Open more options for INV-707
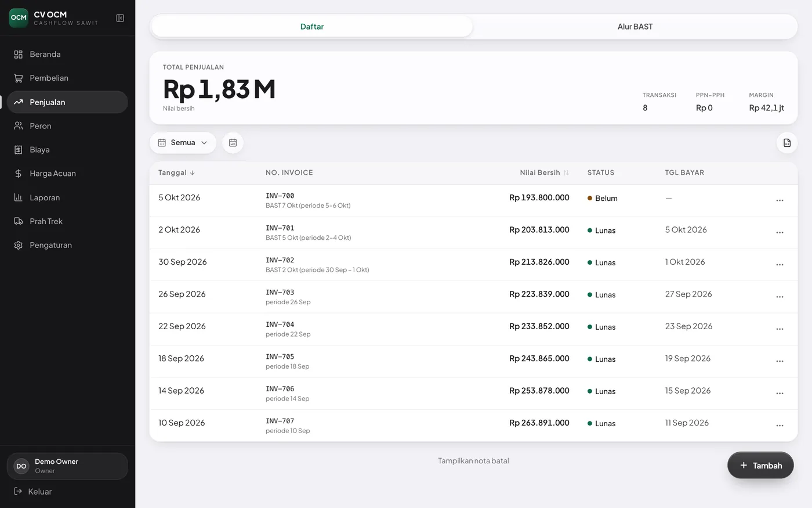 coord(780,426)
